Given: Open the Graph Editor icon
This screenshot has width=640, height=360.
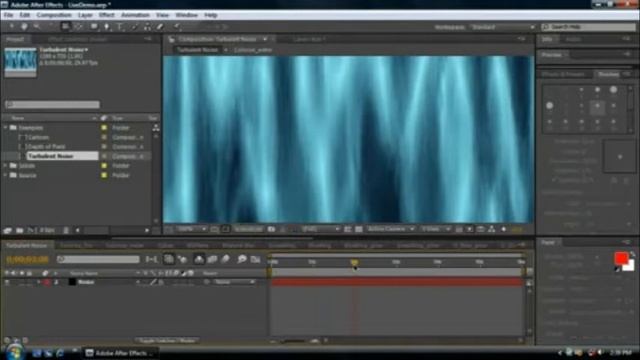Looking at the screenshot, I should coord(256,259).
